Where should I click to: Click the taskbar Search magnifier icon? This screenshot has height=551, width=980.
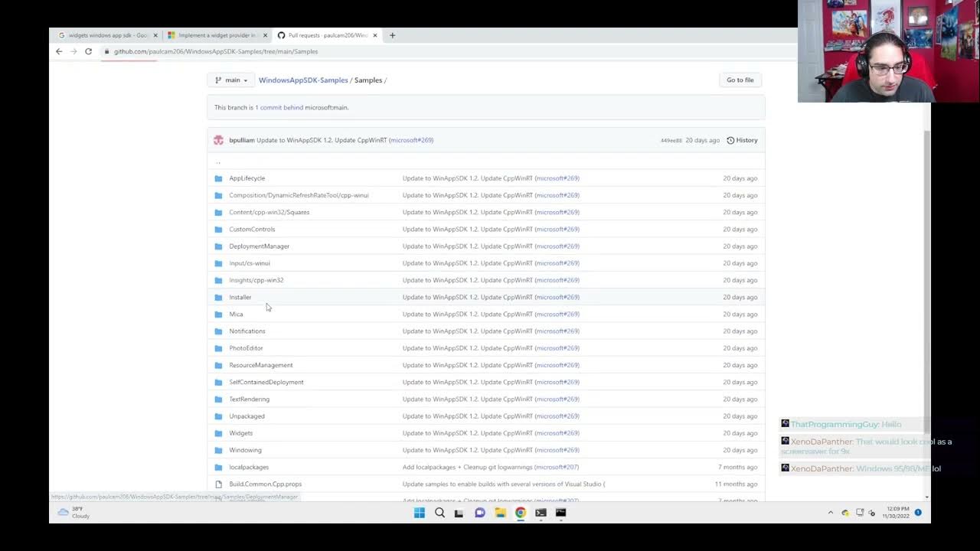pyautogui.click(x=439, y=513)
